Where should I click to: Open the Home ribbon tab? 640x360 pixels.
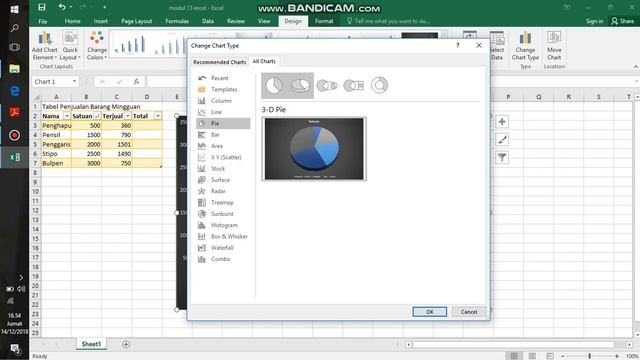72,21
